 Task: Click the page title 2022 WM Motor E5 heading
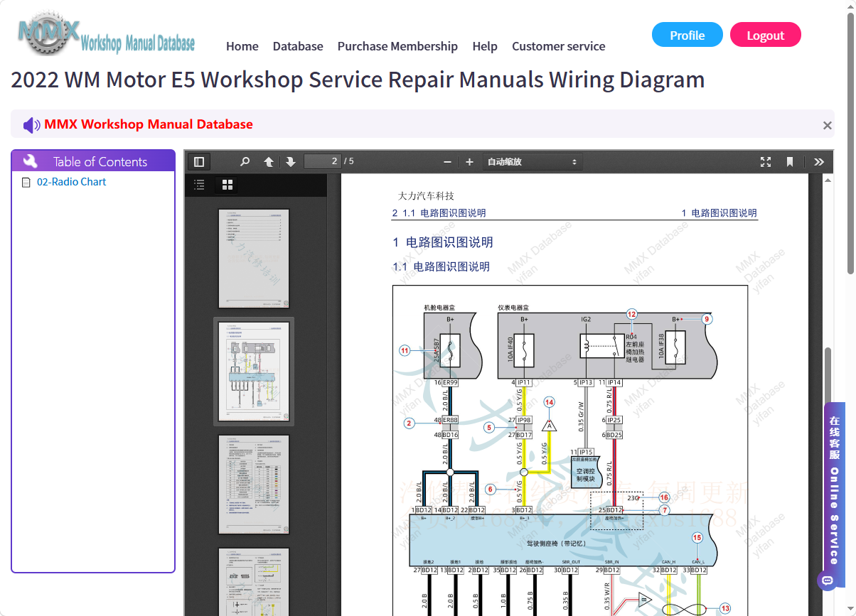pos(358,80)
